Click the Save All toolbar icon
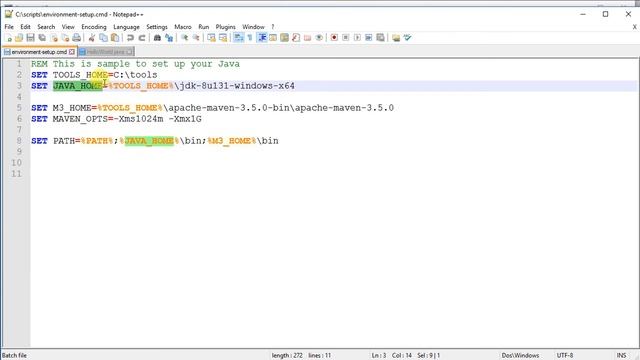Viewport: 640px width, 360px height. coord(42,38)
